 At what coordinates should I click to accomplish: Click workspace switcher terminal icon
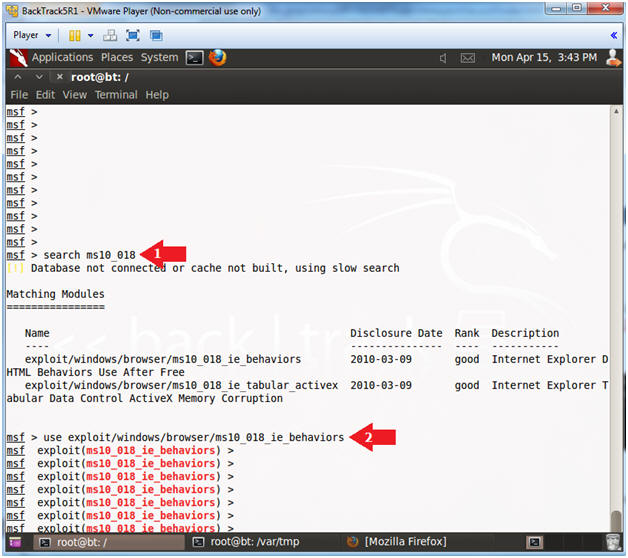coord(534,542)
